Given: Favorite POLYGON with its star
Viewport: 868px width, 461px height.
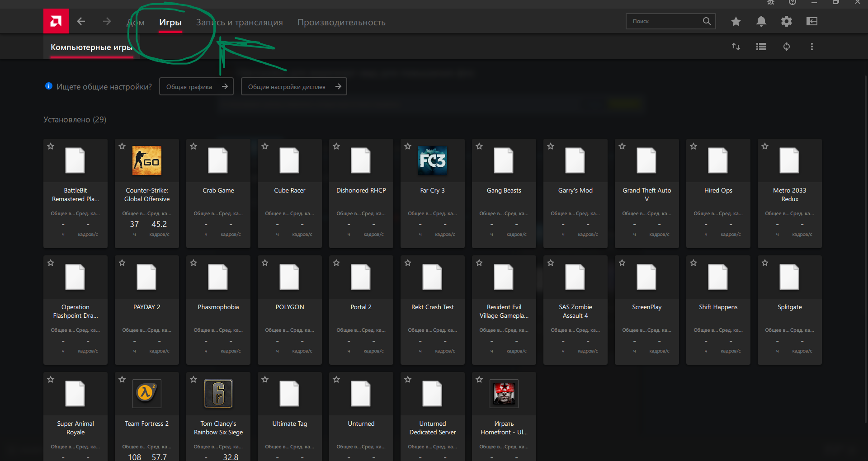Looking at the screenshot, I should [x=265, y=263].
